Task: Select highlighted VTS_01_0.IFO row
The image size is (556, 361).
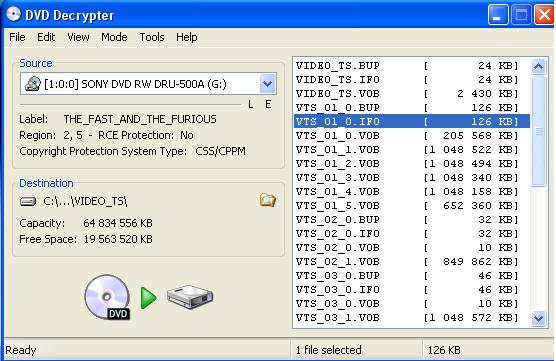Action: 412,122
